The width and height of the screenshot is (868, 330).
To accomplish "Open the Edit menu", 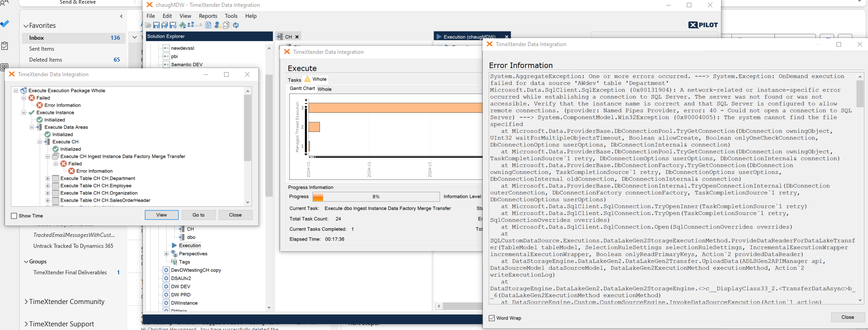I will click(167, 16).
